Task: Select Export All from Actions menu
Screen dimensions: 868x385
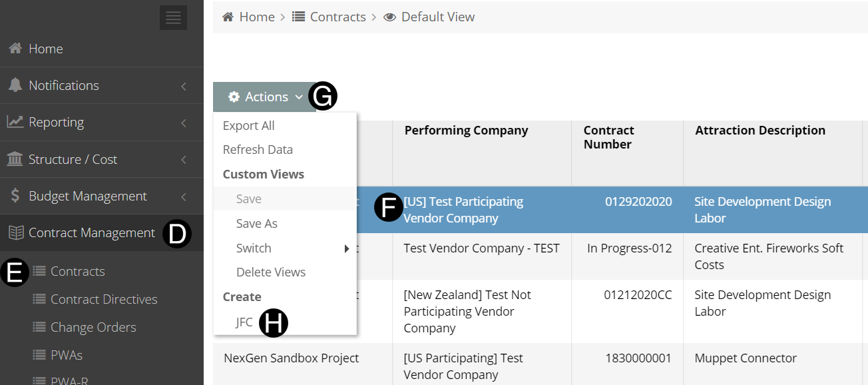Action: point(249,126)
